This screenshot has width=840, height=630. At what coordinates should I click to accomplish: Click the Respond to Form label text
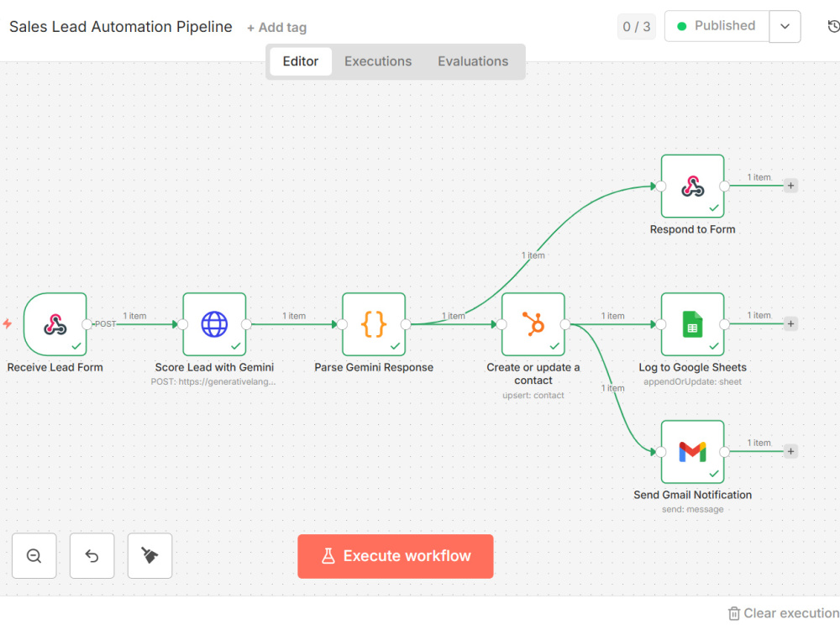pos(693,229)
